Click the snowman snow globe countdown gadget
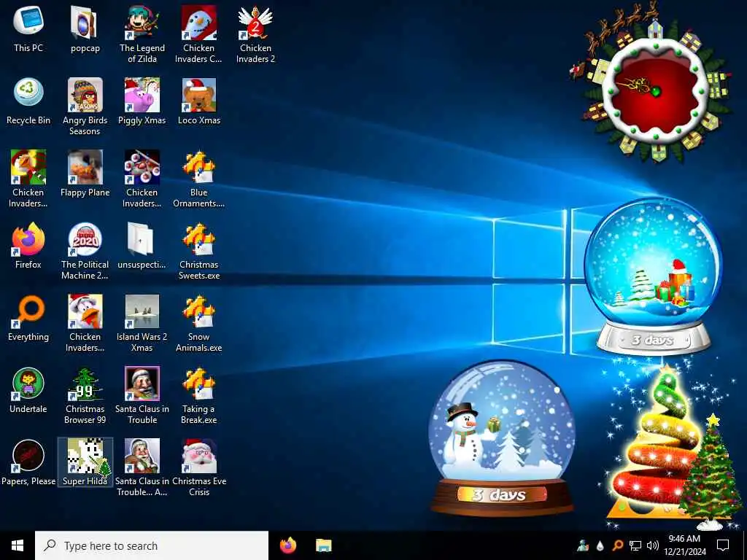 502,438
